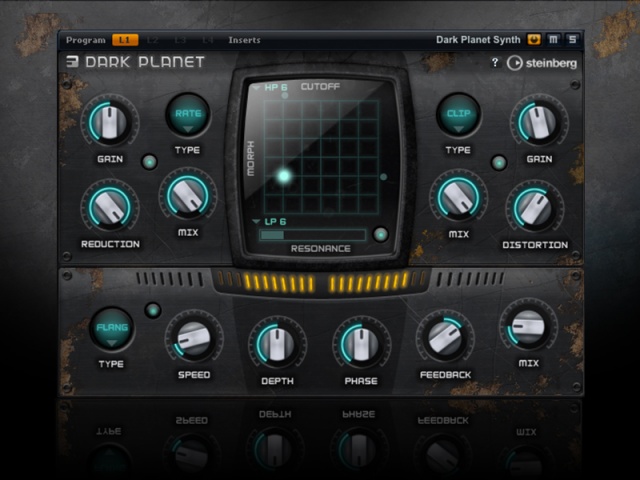Mute the layer with M button

[x=553, y=40]
